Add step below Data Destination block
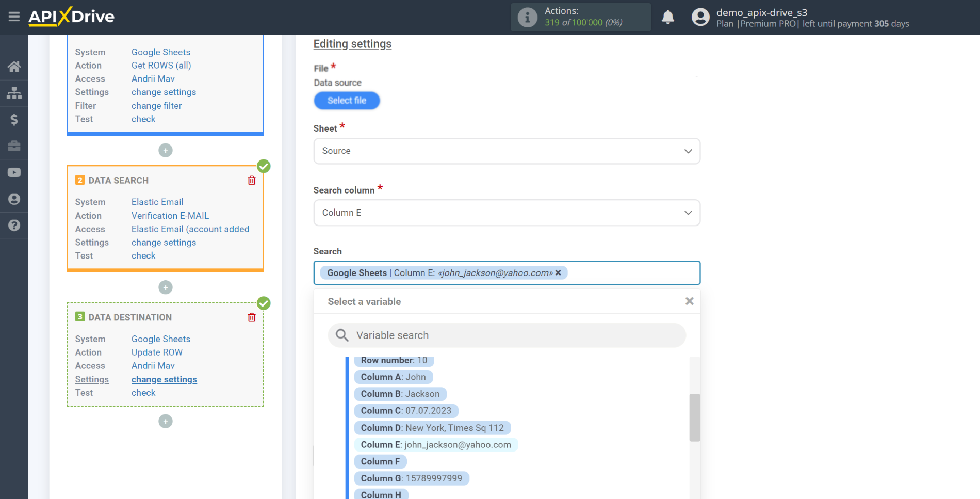This screenshot has height=499, width=980. (x=165, y=422)
